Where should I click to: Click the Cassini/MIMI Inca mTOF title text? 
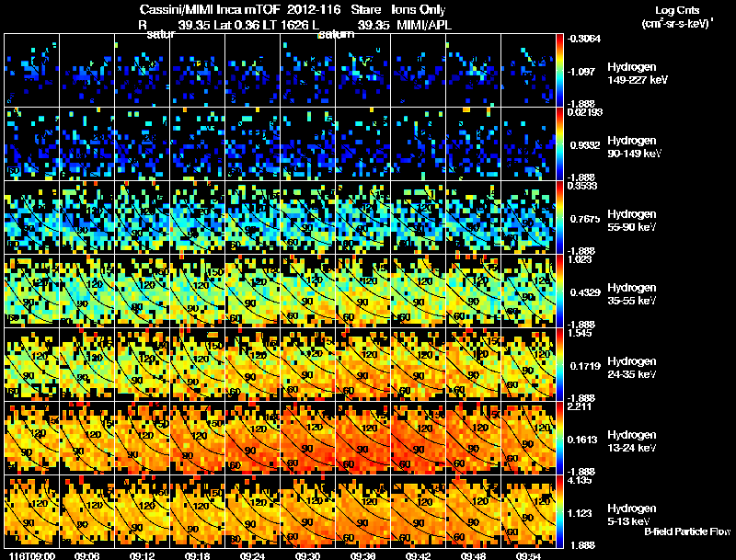click(211, 10)
